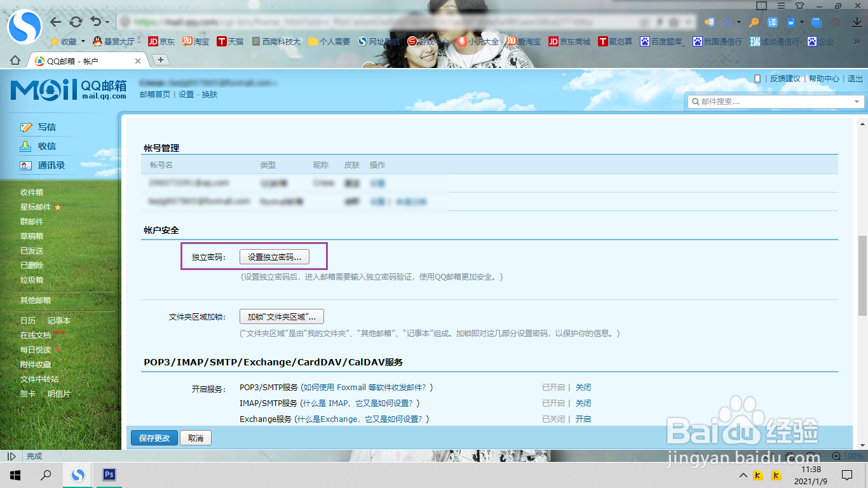This screenshot has width=868, height=488.
Task: Show hidden tray icons with the chevron
Action: [x=742, y=475]
